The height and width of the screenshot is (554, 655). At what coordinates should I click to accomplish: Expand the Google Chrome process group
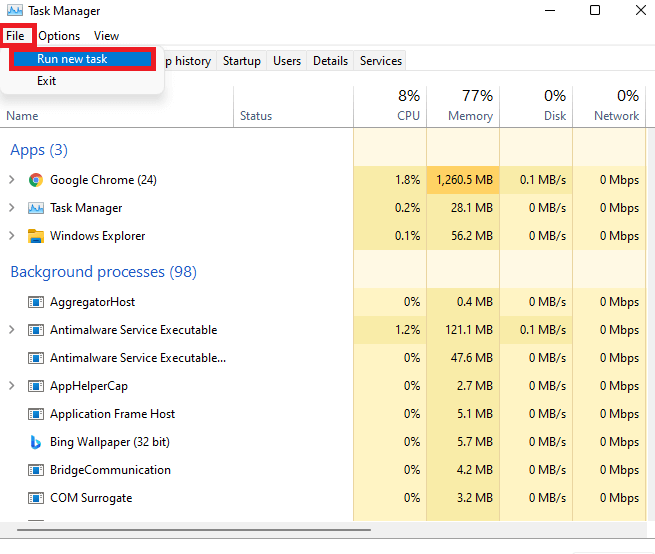click(x=12, y=180)
